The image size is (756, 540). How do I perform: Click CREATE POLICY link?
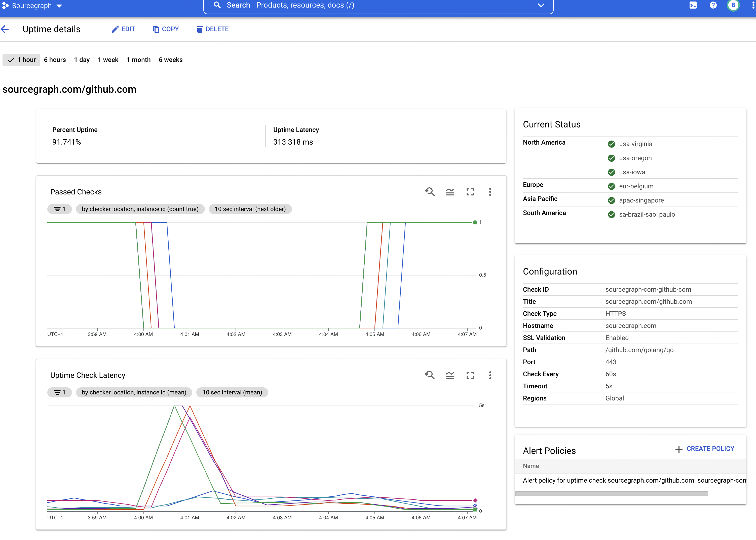tap(704, 449)
